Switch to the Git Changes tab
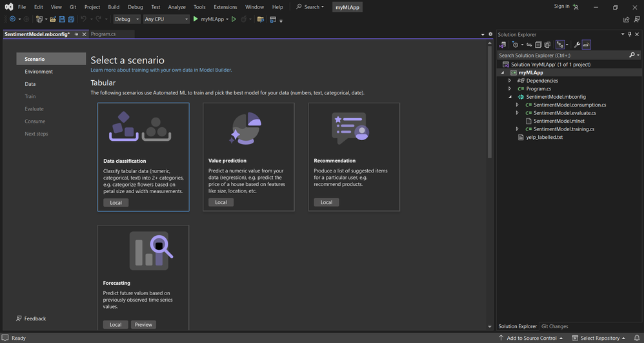 coord(554,326)
